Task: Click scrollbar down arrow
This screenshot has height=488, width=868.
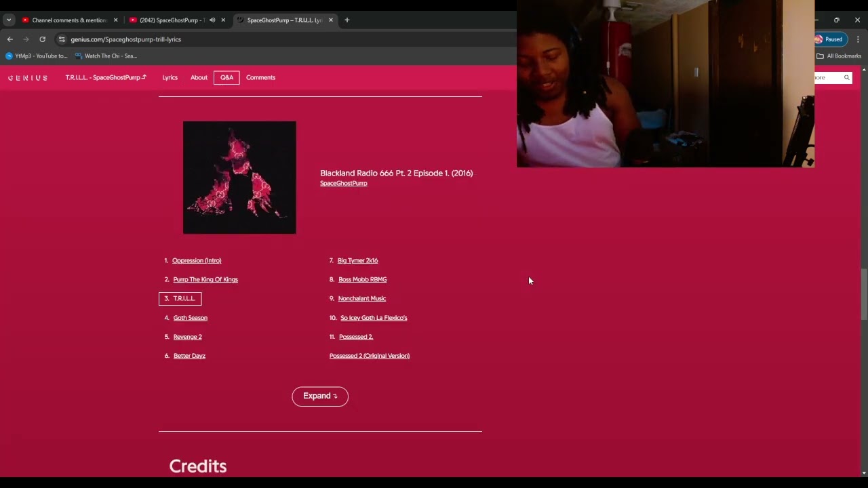Action: click(x=864, y=472)
